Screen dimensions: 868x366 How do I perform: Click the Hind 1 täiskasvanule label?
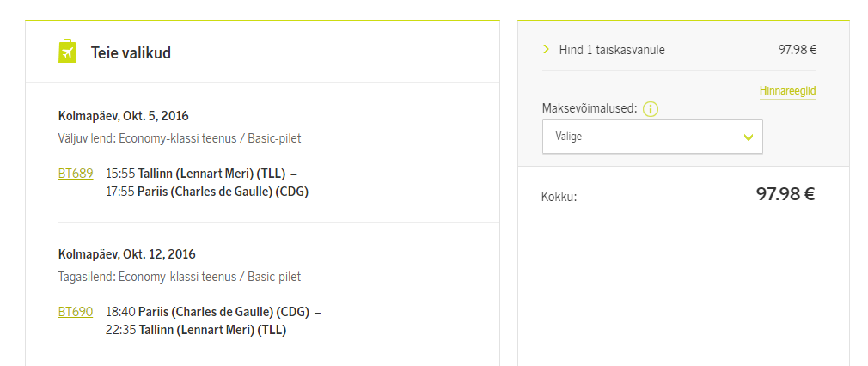coord(611,50)
